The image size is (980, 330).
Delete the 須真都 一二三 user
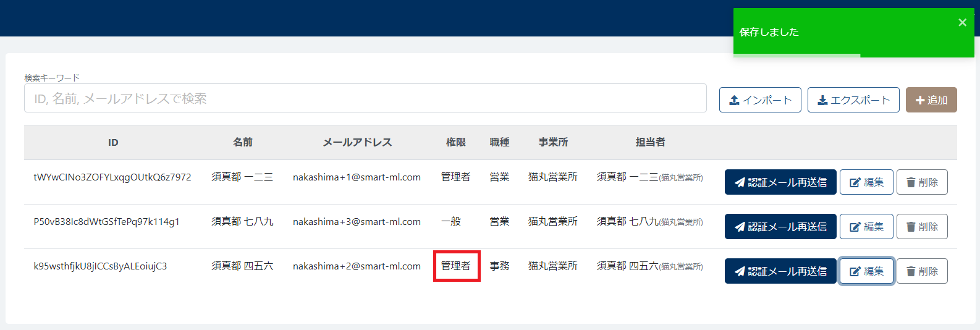tap(921, 182)
